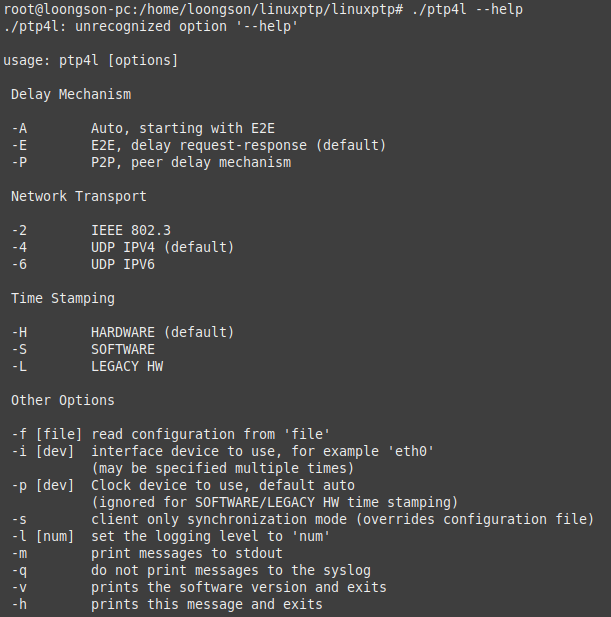This screenshot has width=611, height=617.
Task: Click the 'usage: ptp4l [options]' line
Action: (91, 60)
